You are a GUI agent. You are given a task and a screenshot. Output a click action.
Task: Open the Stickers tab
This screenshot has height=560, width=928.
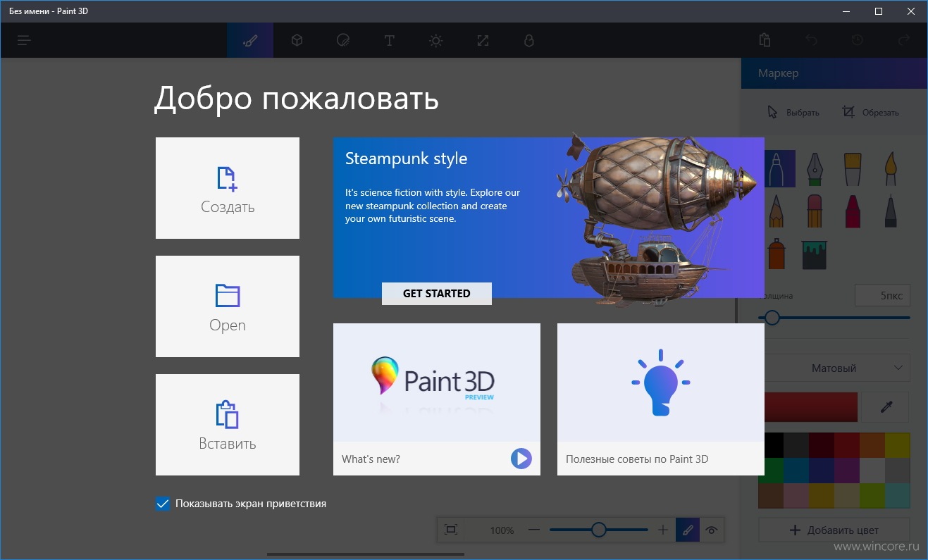tap(343, 41)
